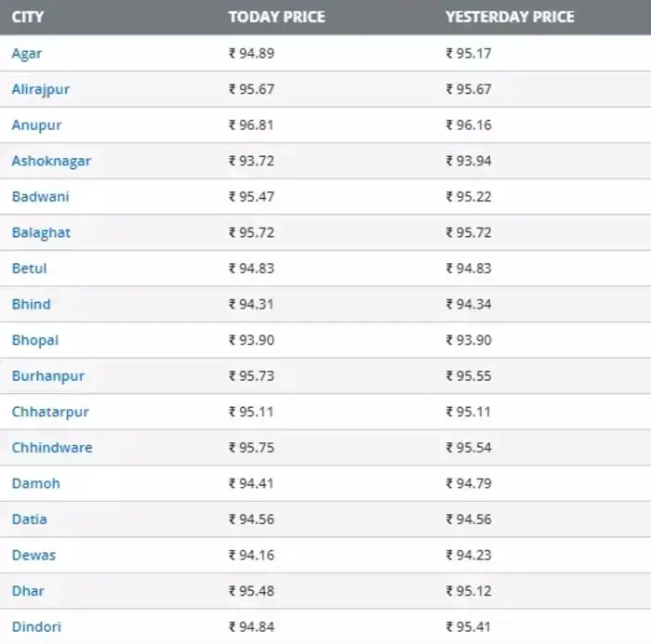Open the Anupur city link
Viewport: 651px width, 644px height.
[x=36, y=125]
